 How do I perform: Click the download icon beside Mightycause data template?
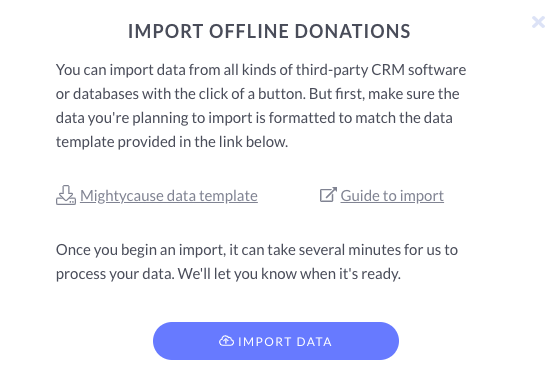click(x=66, y=195)
